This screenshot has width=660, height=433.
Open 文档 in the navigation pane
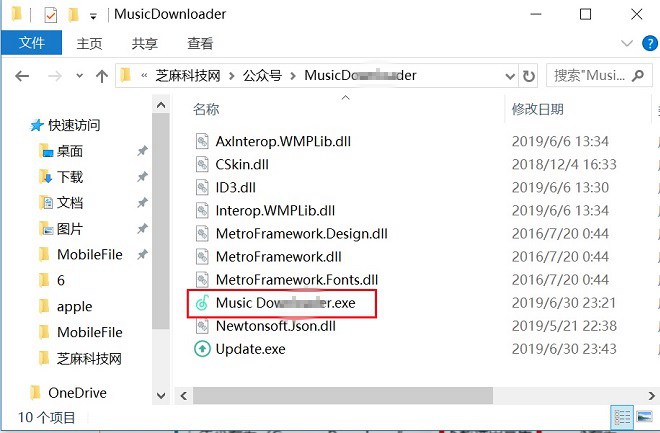click(x=70, y=202)
